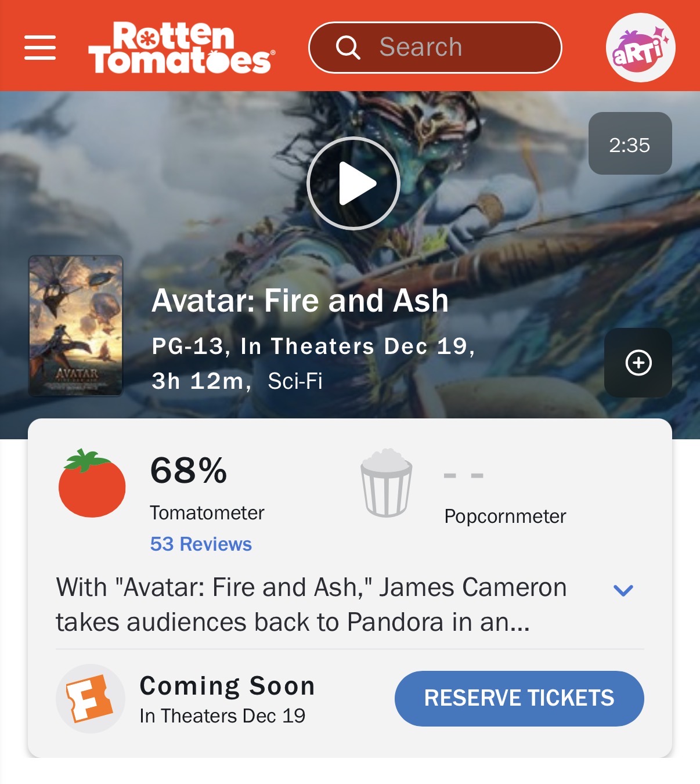Go to the Rotten Tomatoes home logo
This screenshot has width=700, height=784.
(182, 48)
